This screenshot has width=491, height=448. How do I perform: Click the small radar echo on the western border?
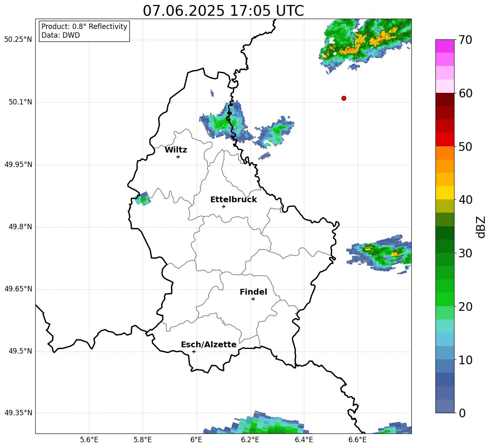pyautogui.click(x=143, y=199)
